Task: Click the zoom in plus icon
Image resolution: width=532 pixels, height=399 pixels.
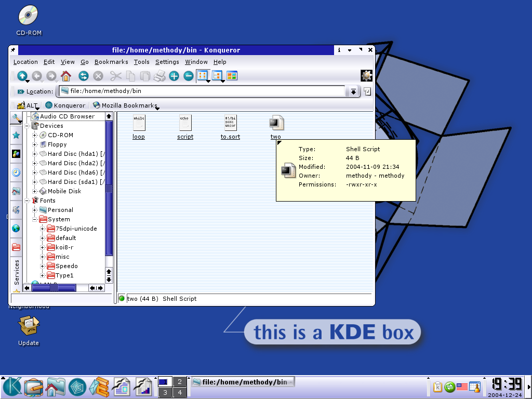Action: tap(174, 76)
